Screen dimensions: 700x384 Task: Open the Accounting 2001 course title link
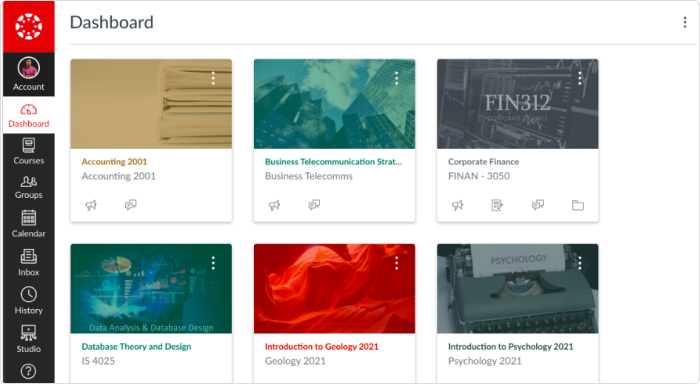point(114,162)
